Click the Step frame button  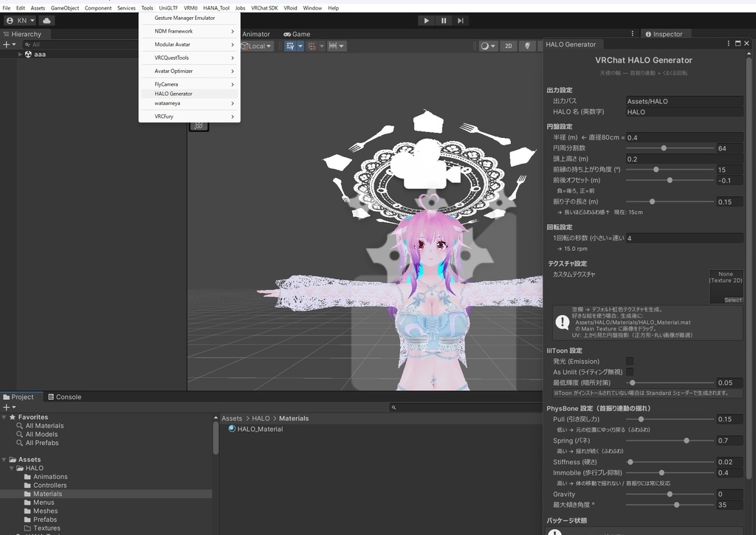460,20
